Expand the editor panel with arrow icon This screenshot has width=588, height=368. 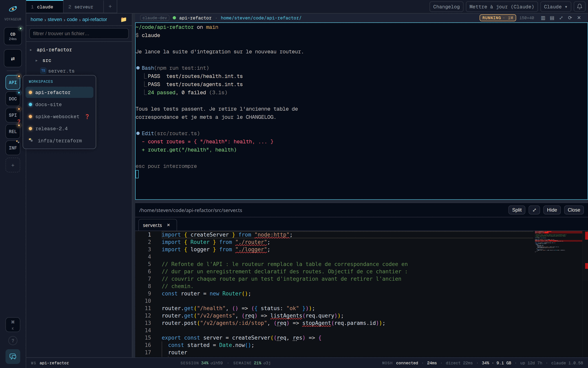click(x=534, y=210)
